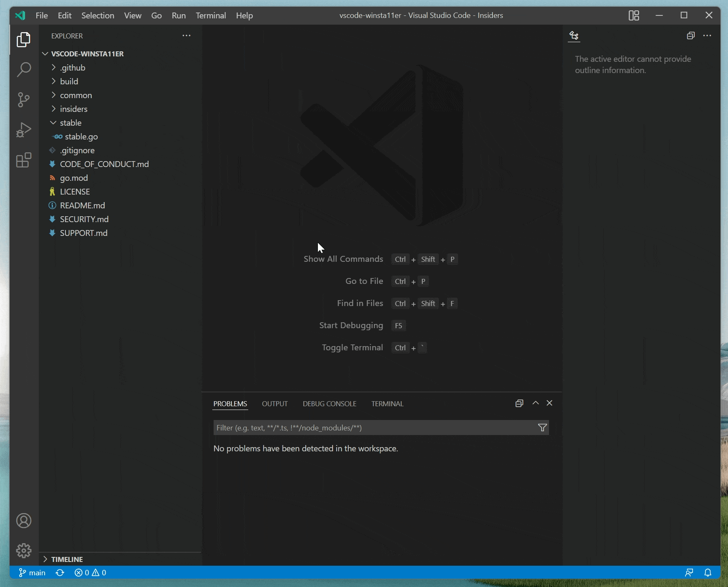Click the EXPLORER panel title
This screenshot has width=728, height=587.
tap(67, 36)
